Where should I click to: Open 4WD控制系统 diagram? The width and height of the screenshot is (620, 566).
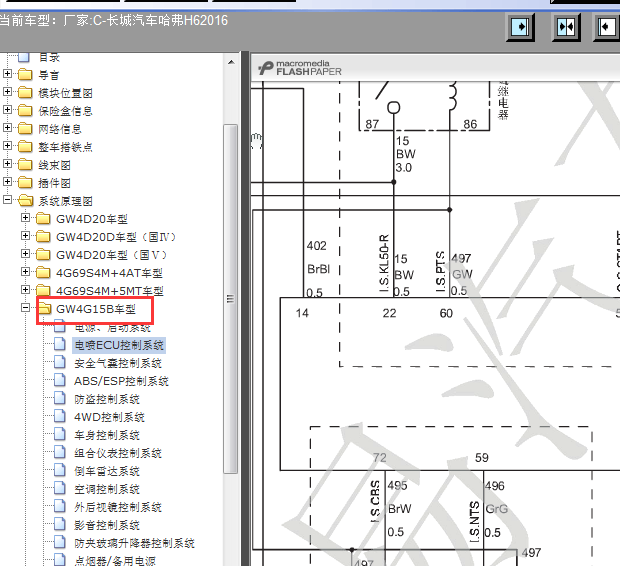(110, 417)
